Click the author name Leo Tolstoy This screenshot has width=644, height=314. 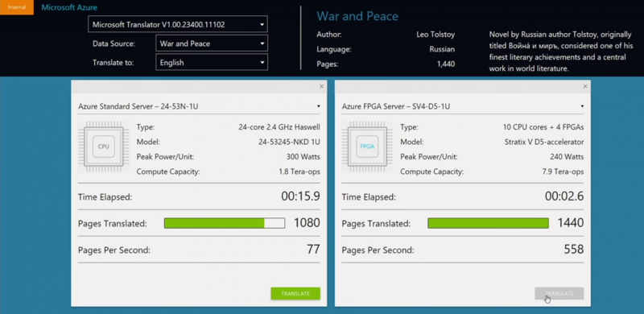pyautogui.click(x=436, y=35)
